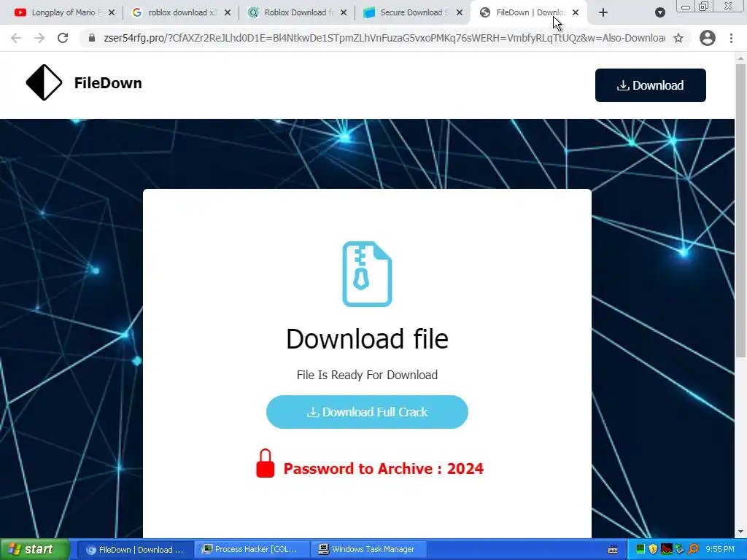Go forward to the next page
This screenshot has height=560, width=747.
tap(39, 38)
